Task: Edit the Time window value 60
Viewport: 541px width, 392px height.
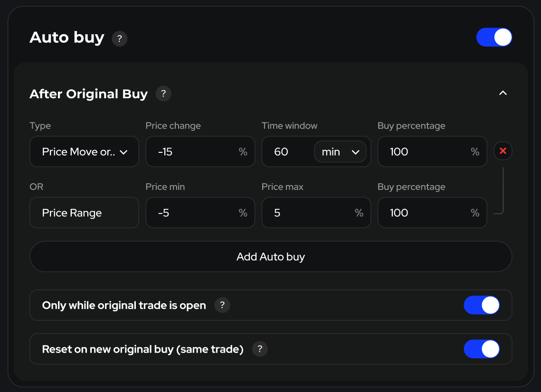Action: (x=285, y=152)
